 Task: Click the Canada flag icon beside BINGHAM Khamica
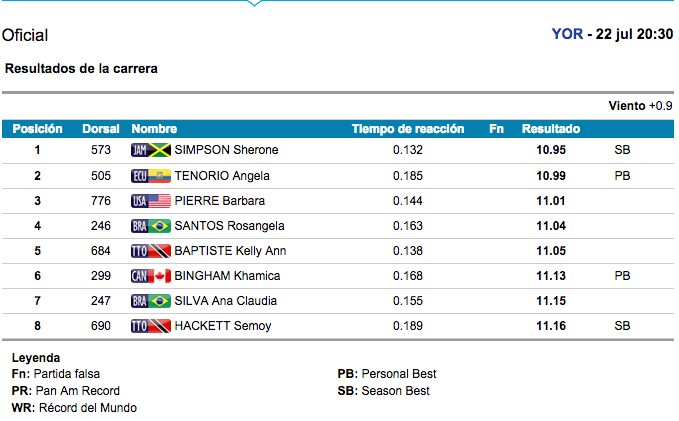(151, 276)
